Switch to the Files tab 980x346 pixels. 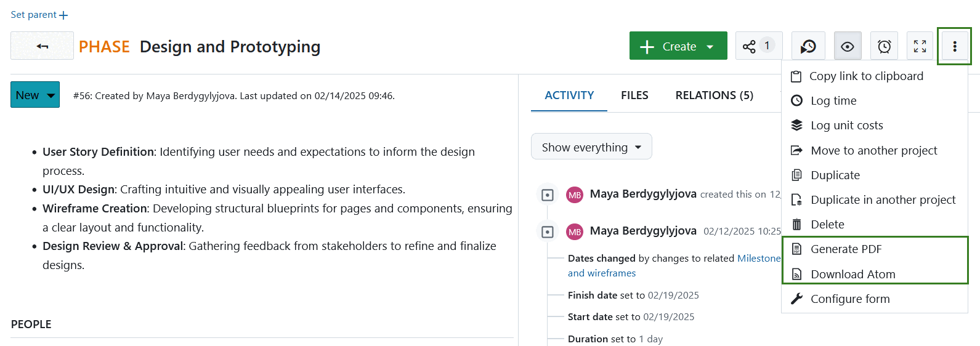point(634,95)
